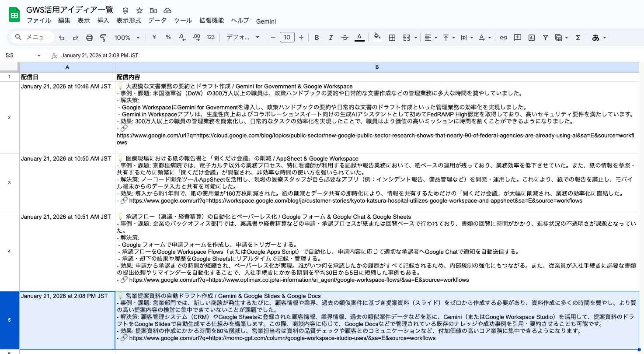Open the borders tool
Screen dimensions: 644x354
pyautogui.click(x=392, y=38)
